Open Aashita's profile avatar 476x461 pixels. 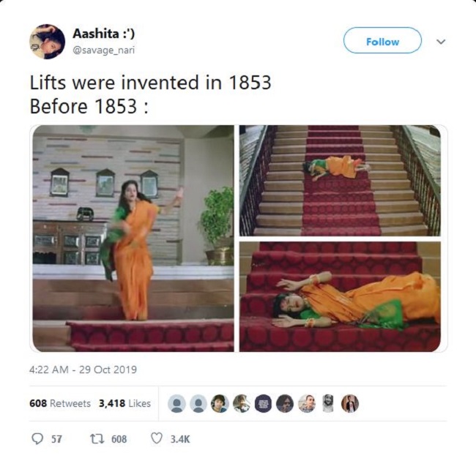click(47, 41)
